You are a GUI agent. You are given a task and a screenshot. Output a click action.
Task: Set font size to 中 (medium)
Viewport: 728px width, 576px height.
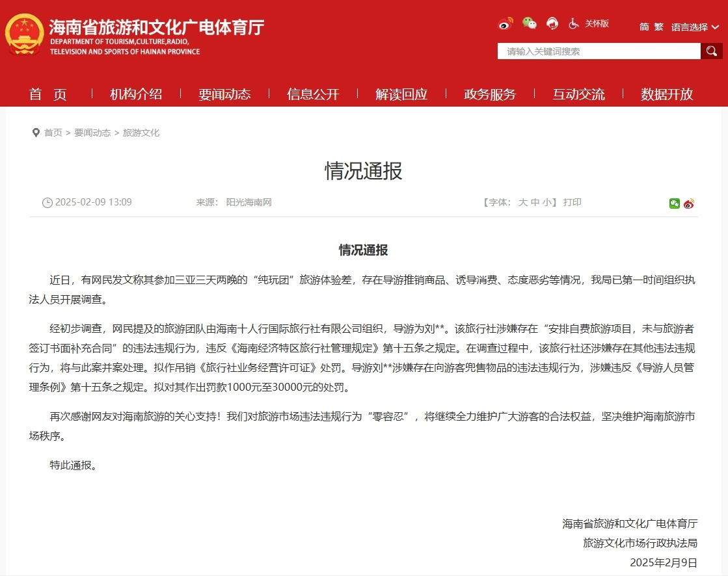click(535, 203)
